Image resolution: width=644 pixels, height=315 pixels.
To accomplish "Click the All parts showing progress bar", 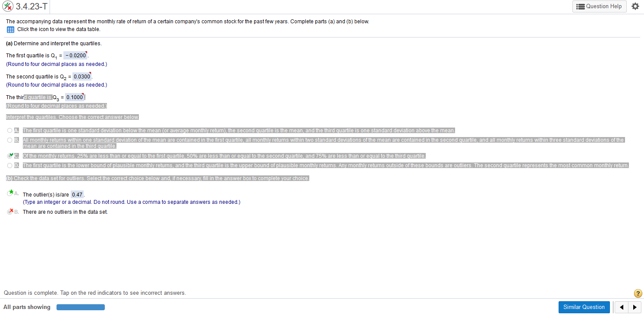I will coord(81,307).
